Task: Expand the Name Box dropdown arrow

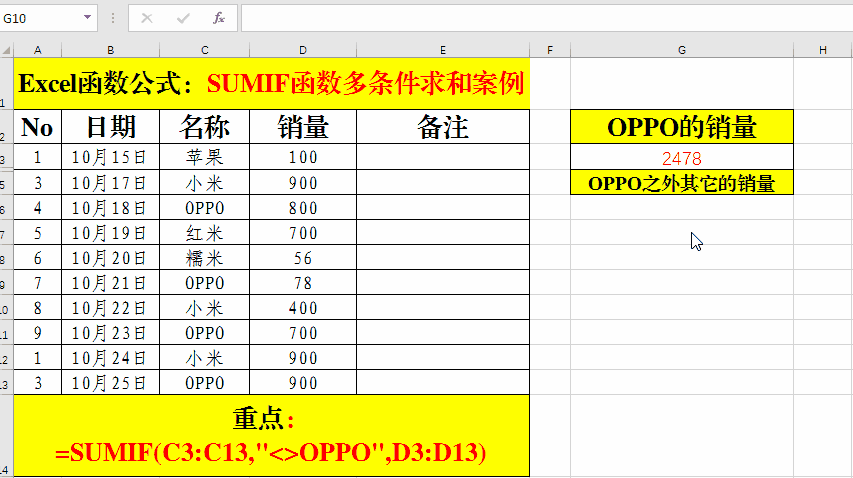Action: coord(87,17)
